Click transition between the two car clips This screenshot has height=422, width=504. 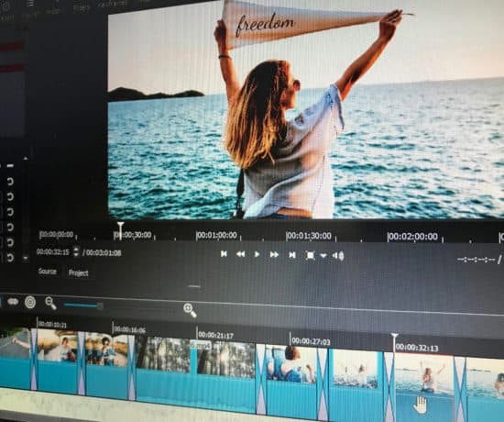(x=82, y=363)
